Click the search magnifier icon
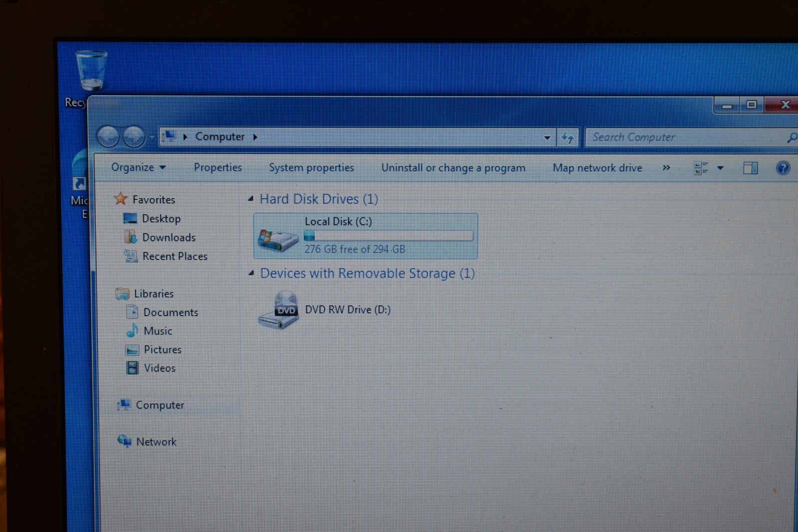 click(x=792, y=137)
